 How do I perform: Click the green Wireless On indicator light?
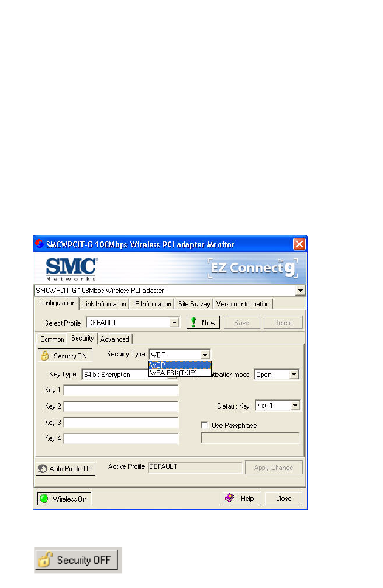[x=44, y=499]
